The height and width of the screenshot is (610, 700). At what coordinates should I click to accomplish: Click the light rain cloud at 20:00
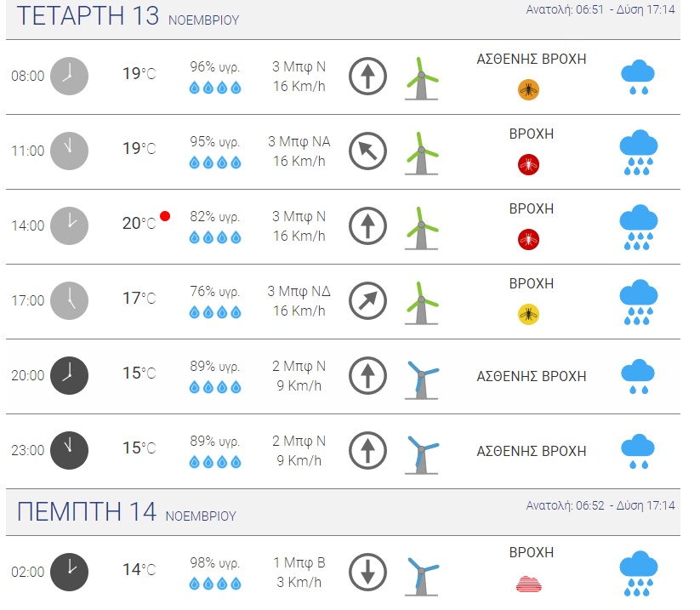(638, 376)
